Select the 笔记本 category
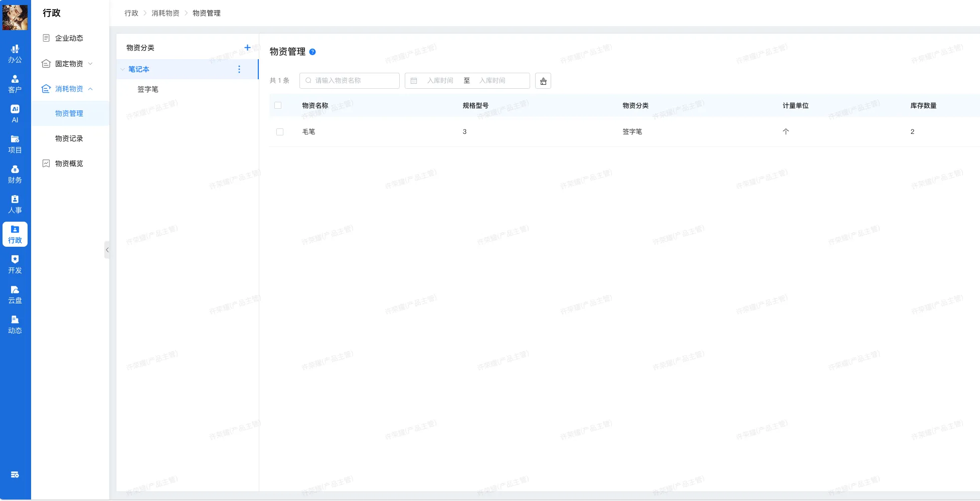Screen dimensions: 980x501 coord(139,69)
